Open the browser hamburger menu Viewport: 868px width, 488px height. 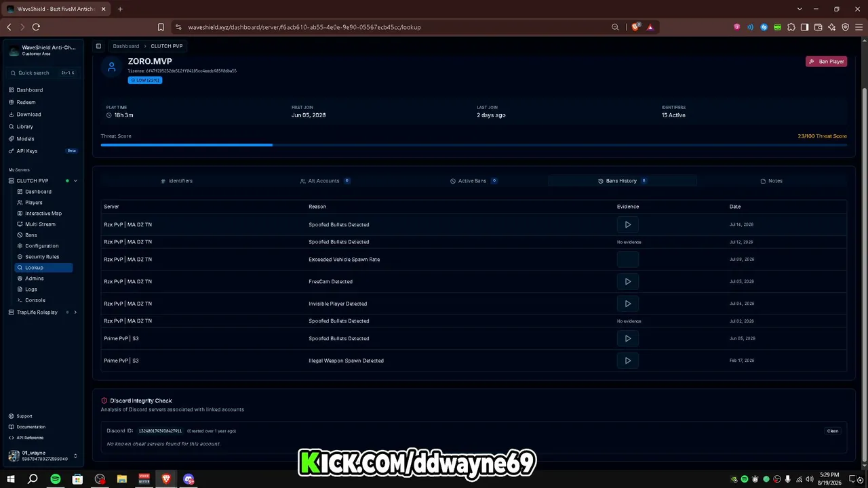point(859,27)
